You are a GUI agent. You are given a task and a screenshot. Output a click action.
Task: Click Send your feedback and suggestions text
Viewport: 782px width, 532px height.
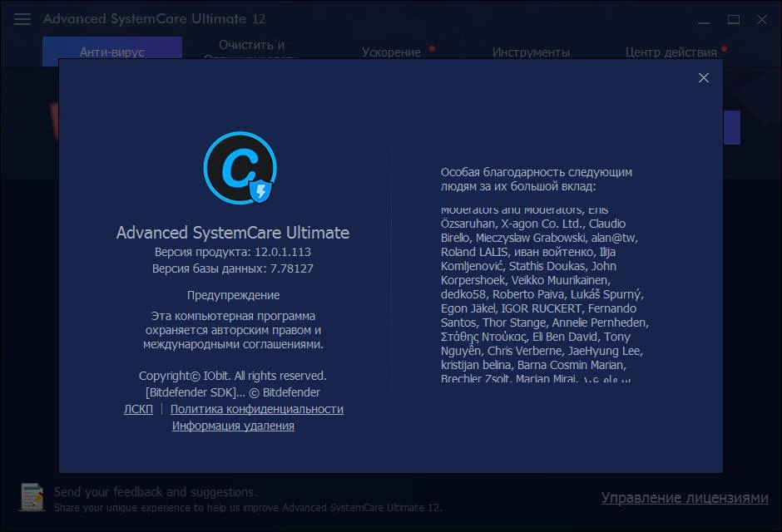tap(156, 492)
